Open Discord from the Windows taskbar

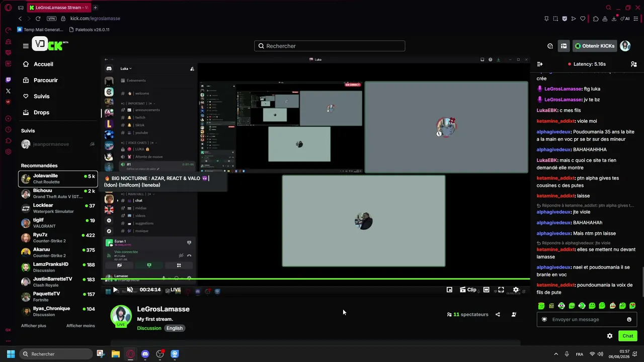(x=145, y=354)
